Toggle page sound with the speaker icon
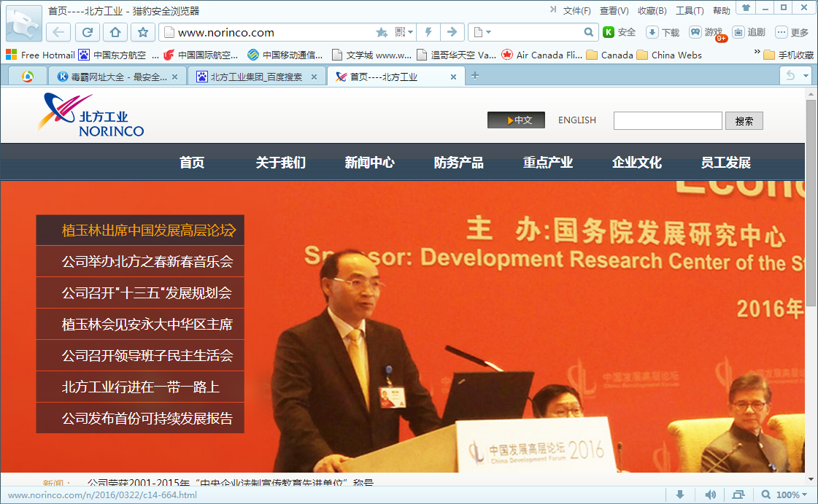 [710, 495]
